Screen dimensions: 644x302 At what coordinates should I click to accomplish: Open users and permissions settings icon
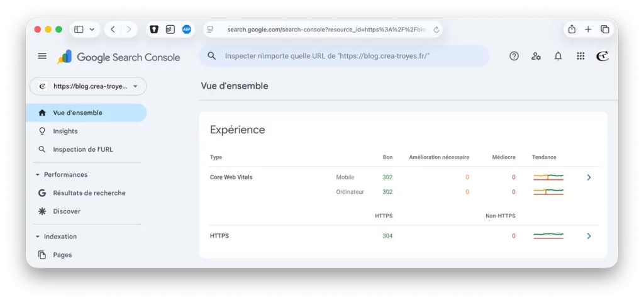(536, 56)
